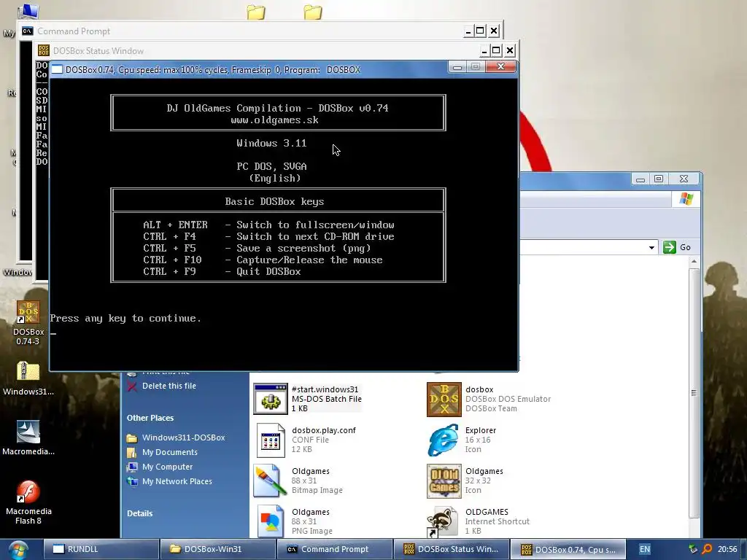747x560 pixels.
Task: Click the "Windows 3.11" text in DOSBox
Action: (x=271, y=143)
